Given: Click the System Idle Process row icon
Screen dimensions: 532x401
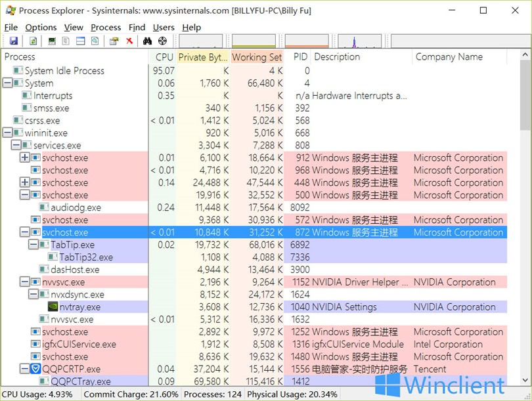Looking at the screenshot, I should [x=18, y=70].
